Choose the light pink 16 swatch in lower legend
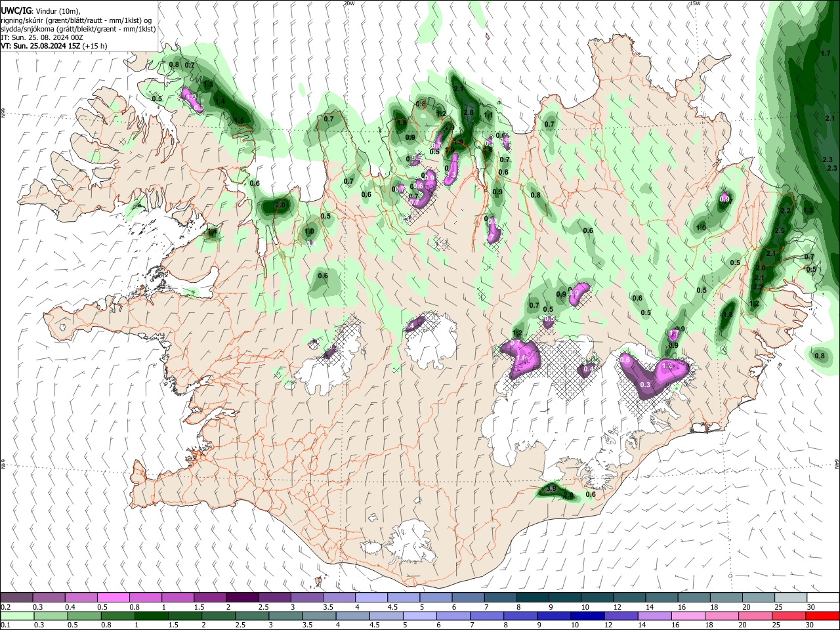 [x=688, y=616]
